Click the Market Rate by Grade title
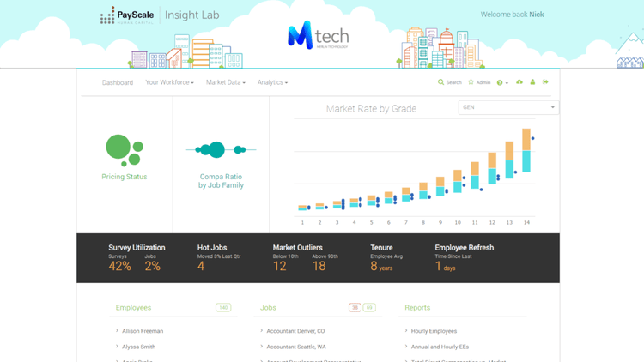 click(x=371, y=109)
